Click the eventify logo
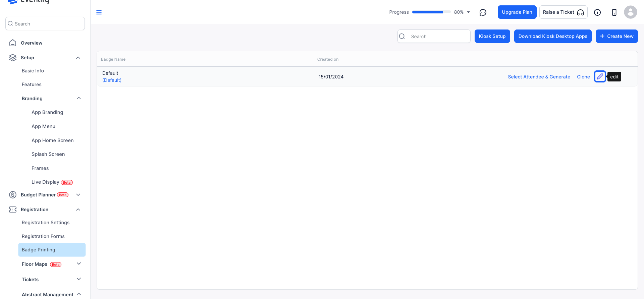Image resolution: width=644 pixels, height=299 pixels. [29, 2]
